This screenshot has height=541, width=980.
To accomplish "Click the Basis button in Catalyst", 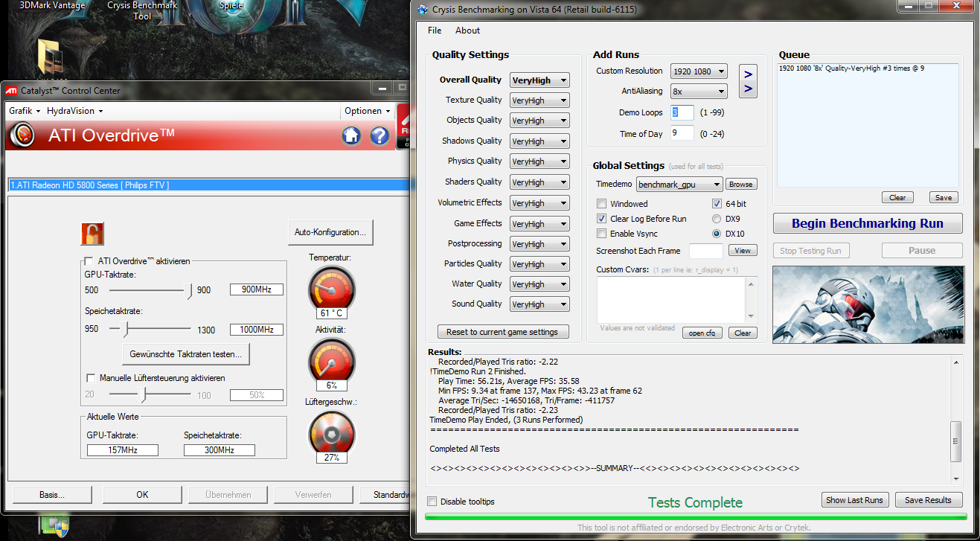I will [x=52, y=494].
